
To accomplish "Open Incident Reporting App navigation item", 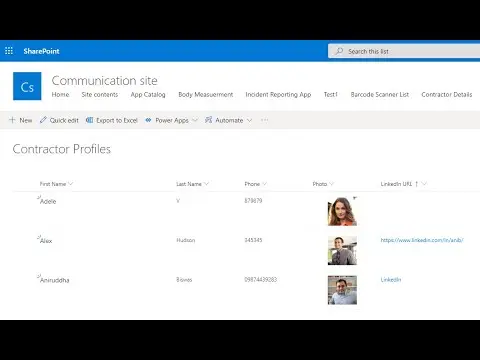I will coord(278,95).
